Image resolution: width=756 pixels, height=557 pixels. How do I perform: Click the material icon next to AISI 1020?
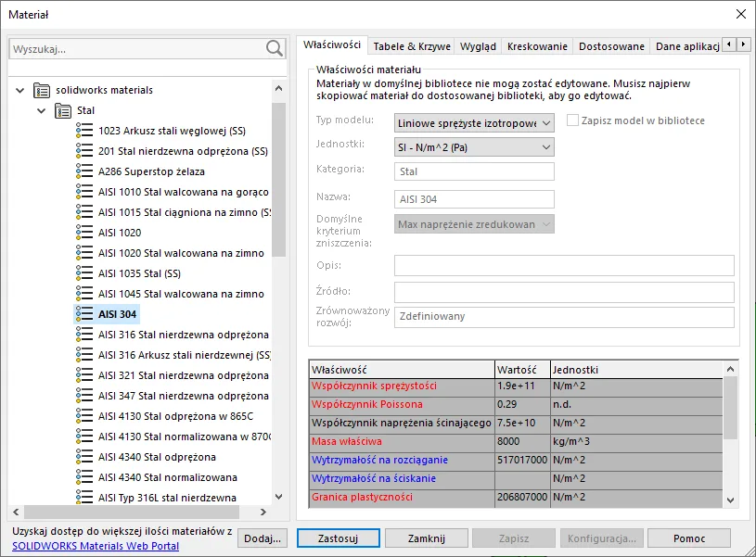coord(83,233)
